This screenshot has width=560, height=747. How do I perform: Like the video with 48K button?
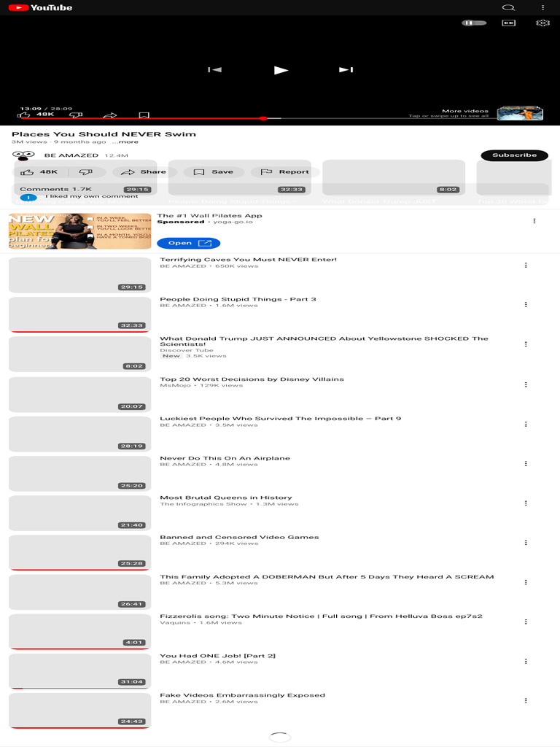pyautogui.click(x=41, y=172)
